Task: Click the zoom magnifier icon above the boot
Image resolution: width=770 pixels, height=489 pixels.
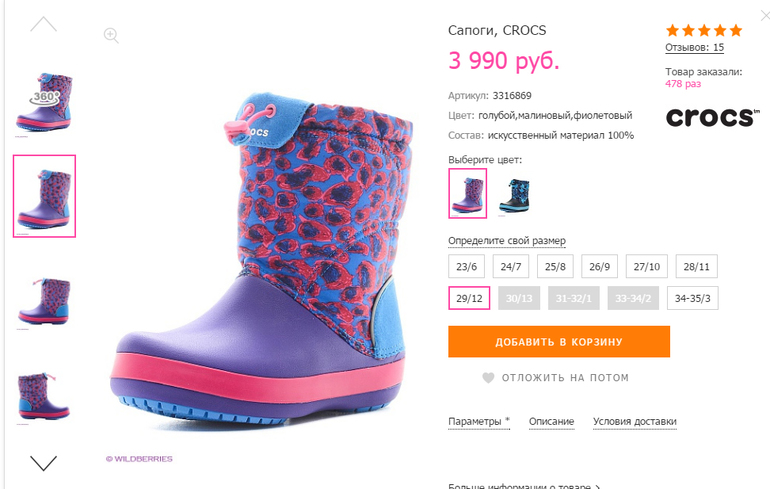Action: 111,36
